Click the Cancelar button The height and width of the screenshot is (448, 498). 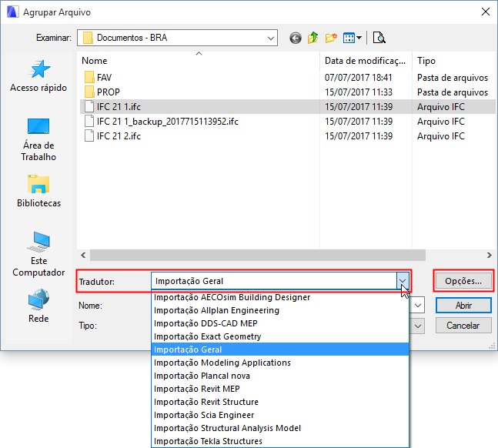click(x=463, y=326)
